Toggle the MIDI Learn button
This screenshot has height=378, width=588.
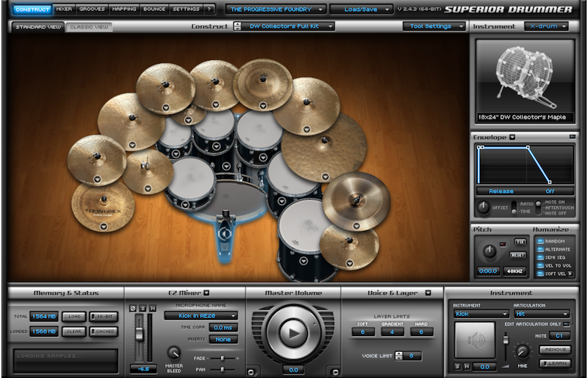555,364
